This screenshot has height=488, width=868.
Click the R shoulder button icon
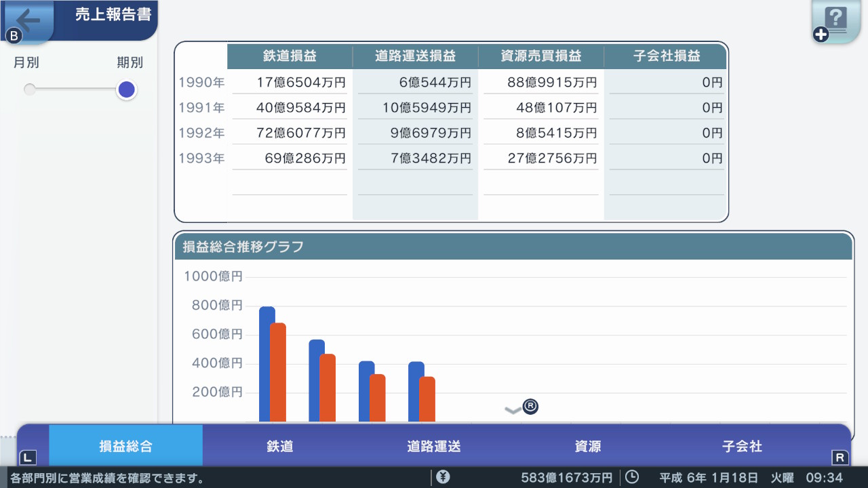point(840,457)
